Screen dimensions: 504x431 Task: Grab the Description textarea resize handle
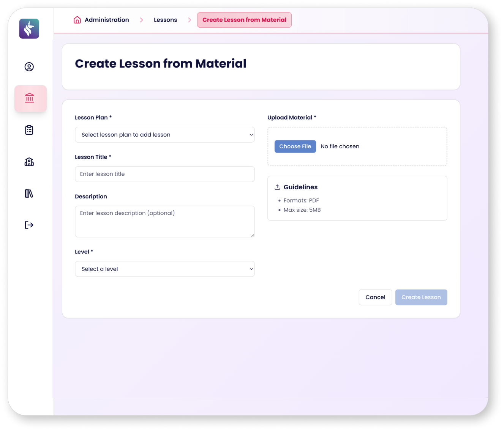pos(253,235)
